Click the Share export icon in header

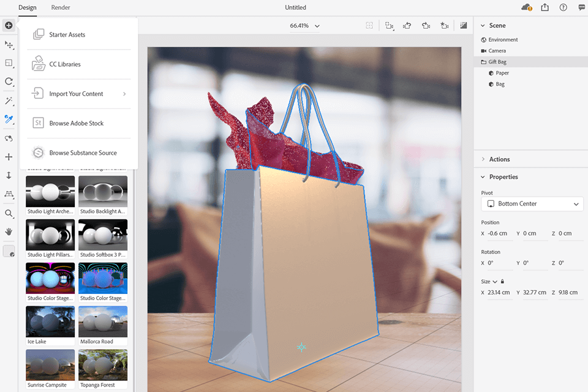click(545, 7)
